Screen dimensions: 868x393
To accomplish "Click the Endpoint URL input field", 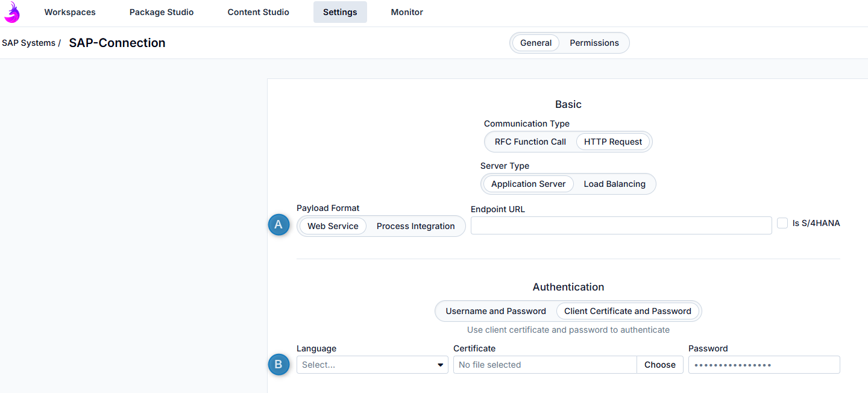I will click(x=621, y=225).
